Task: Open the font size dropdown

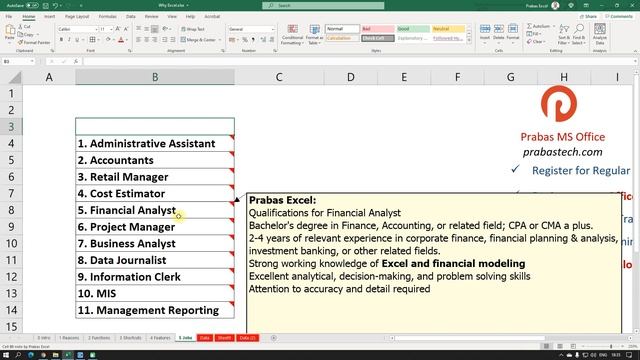Action: (x=111, y=29)
